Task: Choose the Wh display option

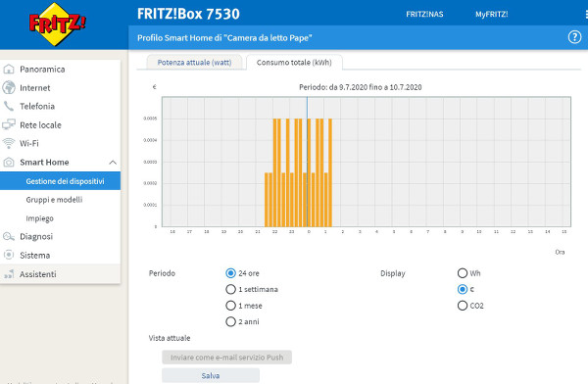Action: click(x=463, y=273)
